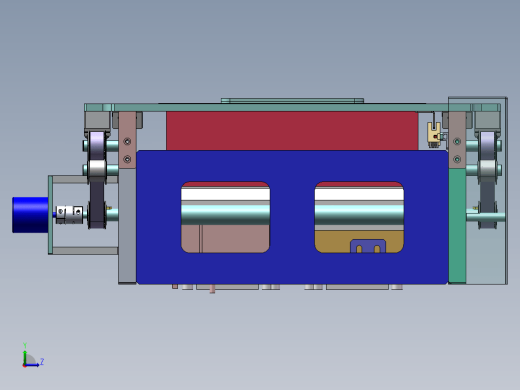This screenshot has height=390, width=520.
Task: Select the gray vertical plate left of blue panel
Action: pyautogui.click(x=127, y=226)
